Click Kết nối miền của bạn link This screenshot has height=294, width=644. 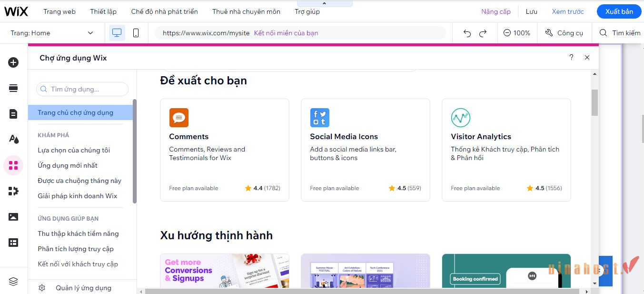click(286, 33)
